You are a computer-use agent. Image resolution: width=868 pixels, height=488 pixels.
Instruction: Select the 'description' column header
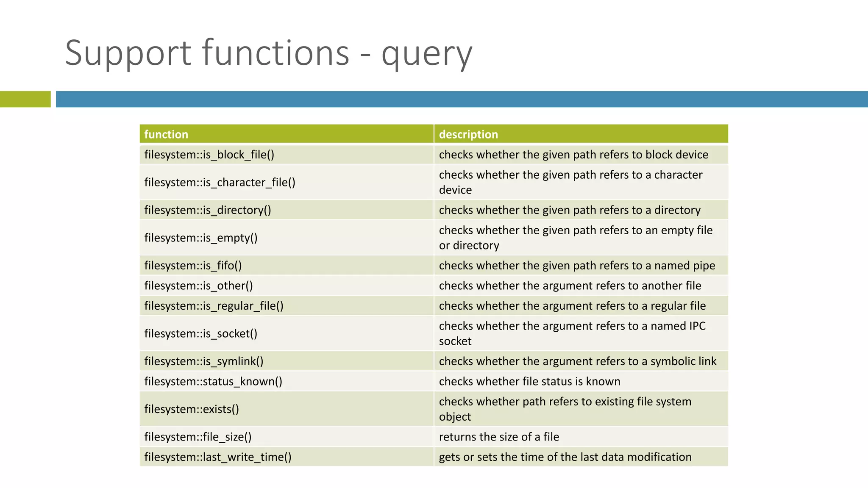581,134
